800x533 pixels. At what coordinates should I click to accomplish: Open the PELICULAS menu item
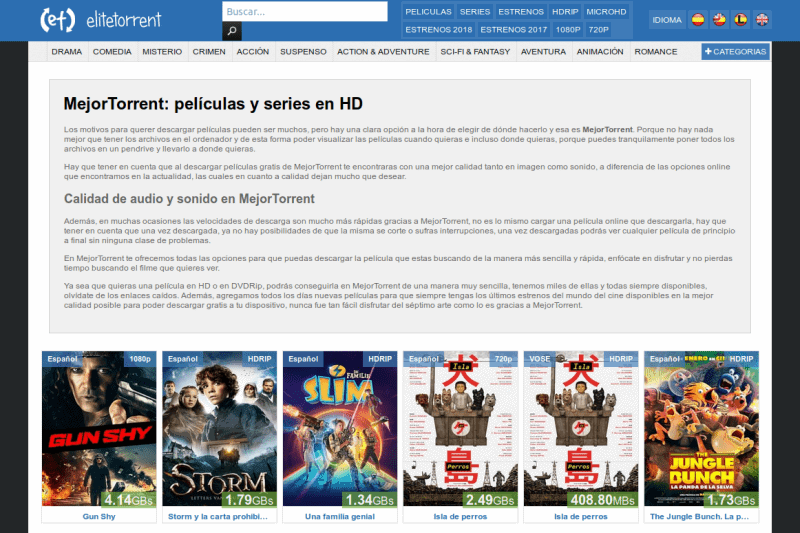pos(428,12)
